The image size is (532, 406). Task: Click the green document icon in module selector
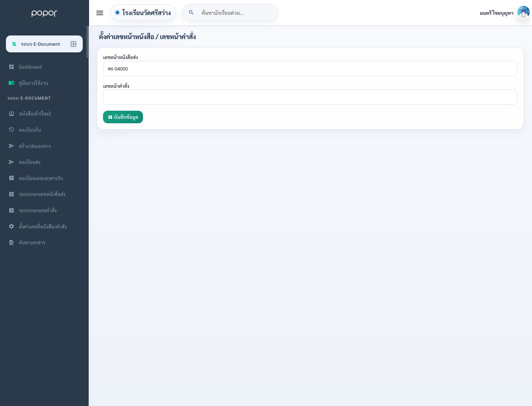tap(14, 44)
